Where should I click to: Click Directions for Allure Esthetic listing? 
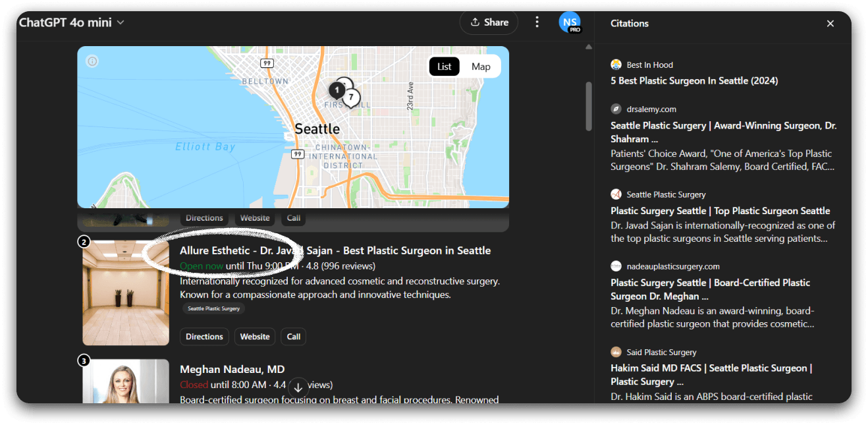pyautogui.click(x=204, y=337)
